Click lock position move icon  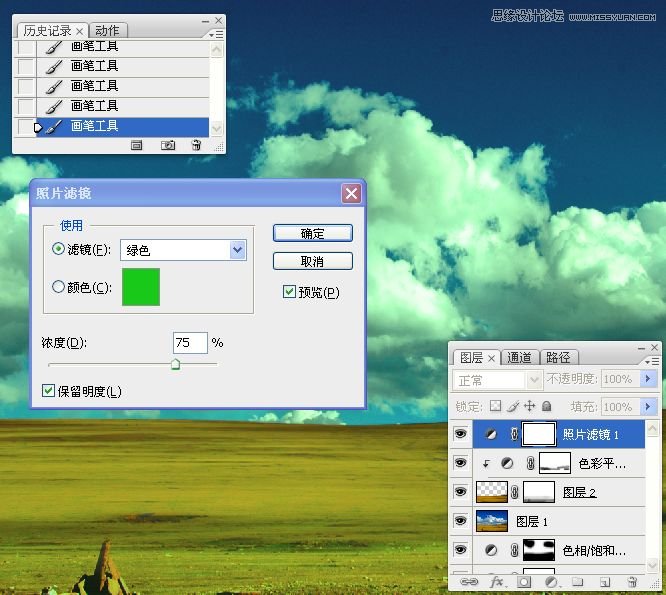point(530,406)
